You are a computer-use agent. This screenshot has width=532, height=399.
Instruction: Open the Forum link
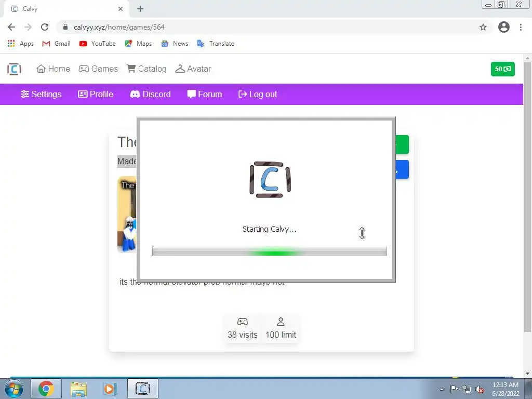(x=205, y=95)
